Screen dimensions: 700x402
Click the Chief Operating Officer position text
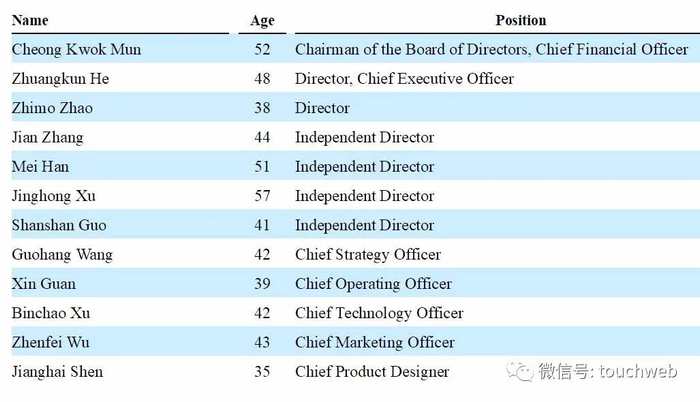tap(373, 284)
